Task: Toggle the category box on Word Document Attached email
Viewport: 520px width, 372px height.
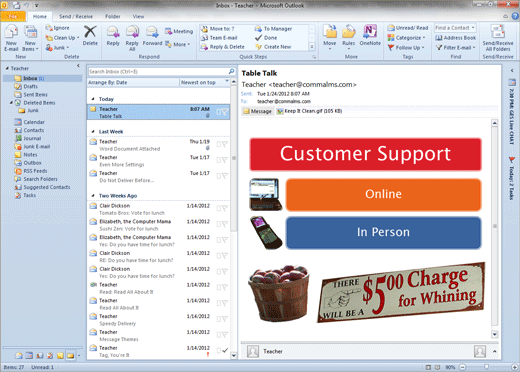Action: pos(219,144)
